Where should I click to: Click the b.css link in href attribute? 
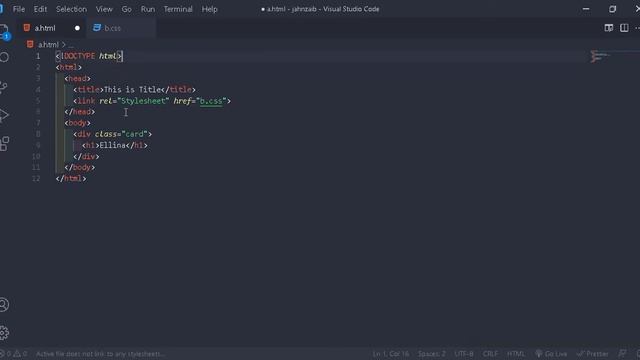click(211, 101)
